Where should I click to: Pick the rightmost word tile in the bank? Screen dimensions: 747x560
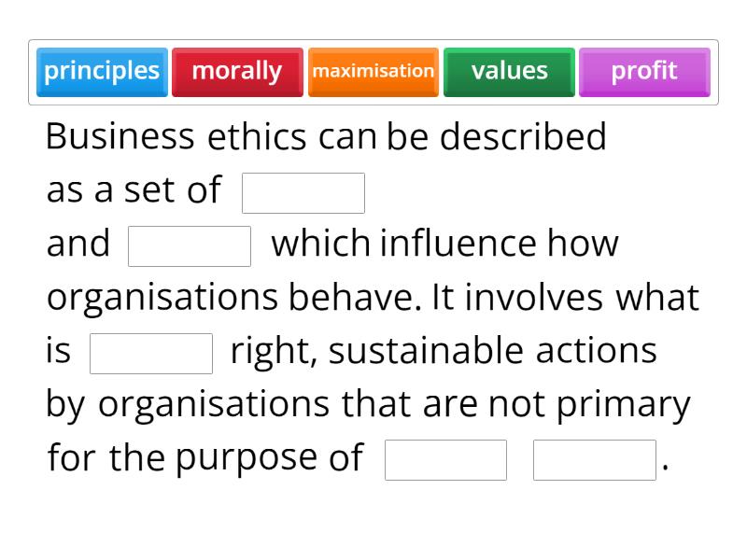coord(644,71)
